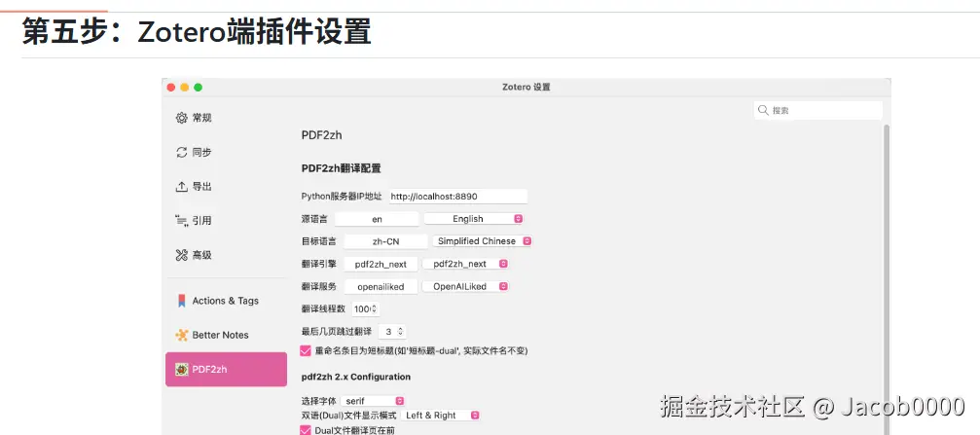Image resolution: width=980 pixels, height=435 pixels.
Task: Maximize the settings window (green button)
Action: point(199,88)
